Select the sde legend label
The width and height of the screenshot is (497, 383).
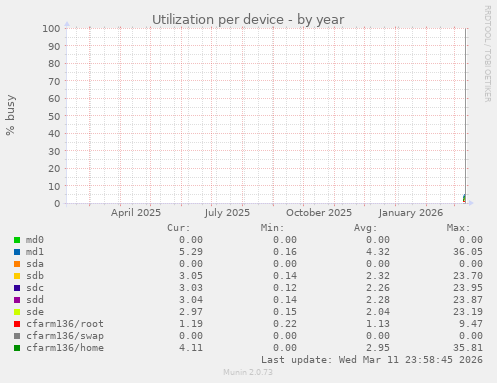tap(35, 312)
